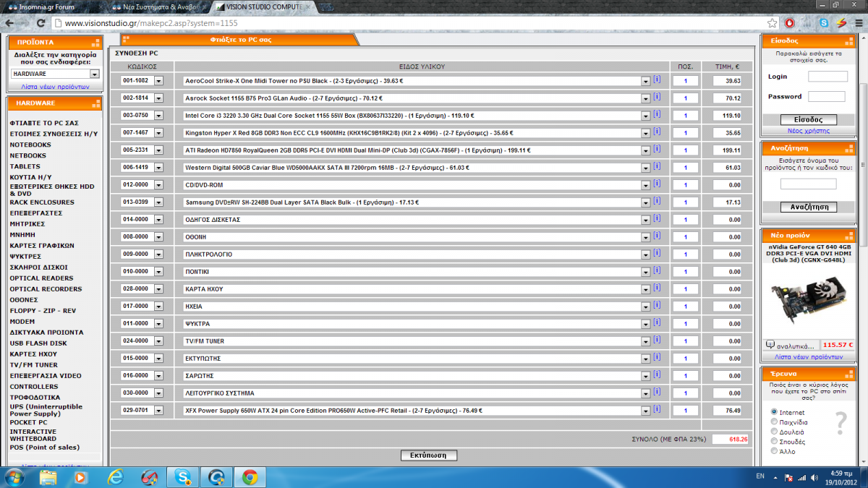Click EN language indicator in taskbar

pyautogui.click(x=760, y=476)
